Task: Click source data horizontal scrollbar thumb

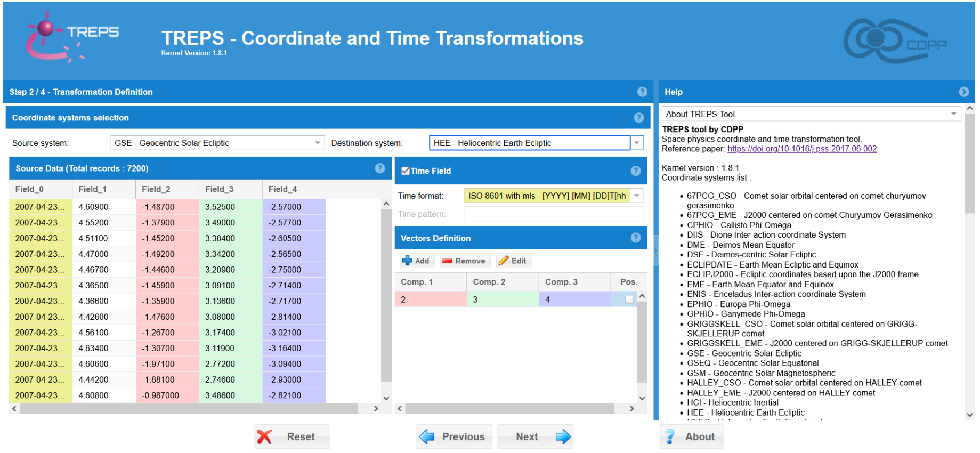Action: (189, 409)
